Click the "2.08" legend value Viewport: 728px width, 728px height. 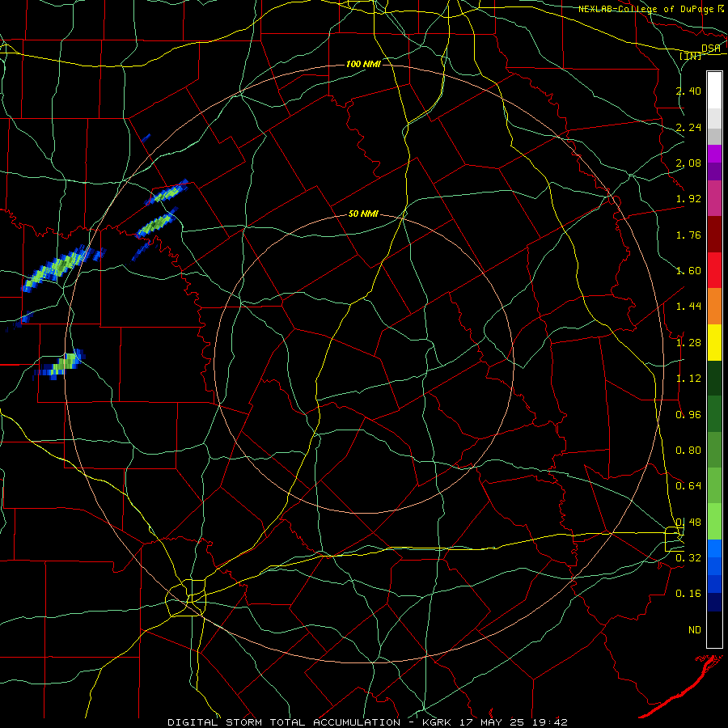pos(688,163)
